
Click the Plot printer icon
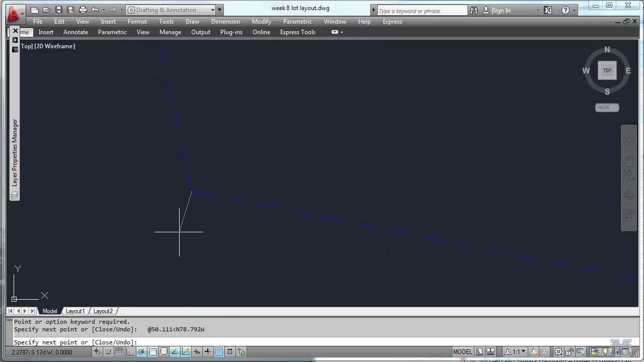tap(83, 10)
